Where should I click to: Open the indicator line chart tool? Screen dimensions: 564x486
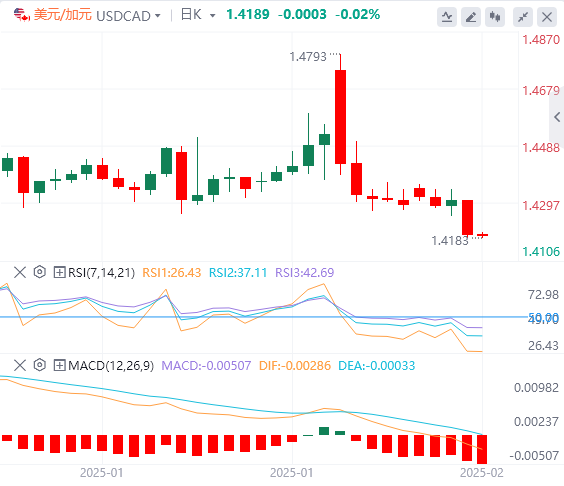447,17
